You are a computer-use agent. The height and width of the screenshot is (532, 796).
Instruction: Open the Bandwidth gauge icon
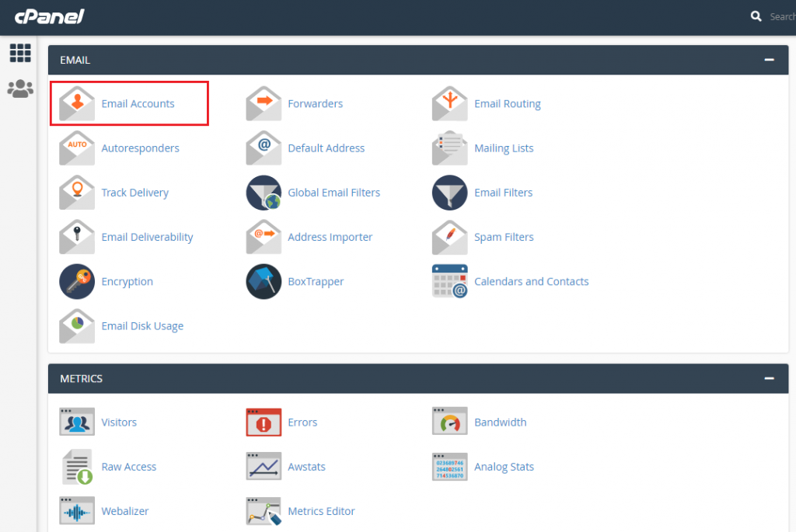[x=450, y=421]
